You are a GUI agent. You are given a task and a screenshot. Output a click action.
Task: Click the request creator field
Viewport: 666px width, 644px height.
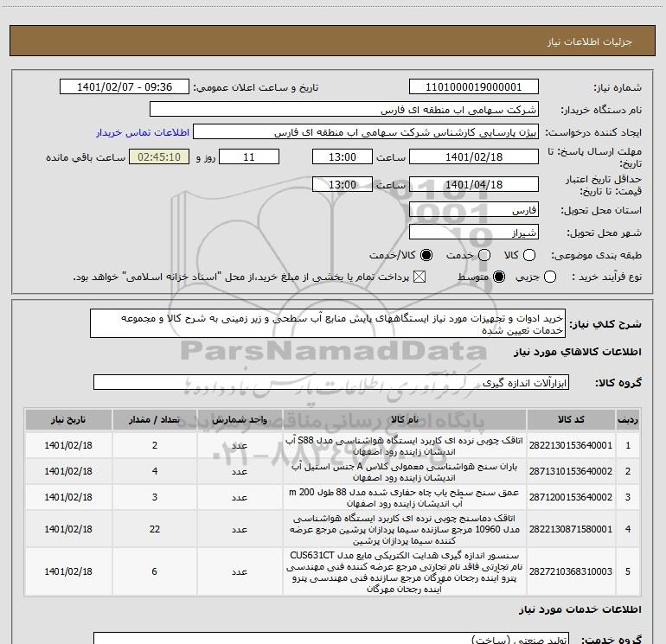pos(366,132)
